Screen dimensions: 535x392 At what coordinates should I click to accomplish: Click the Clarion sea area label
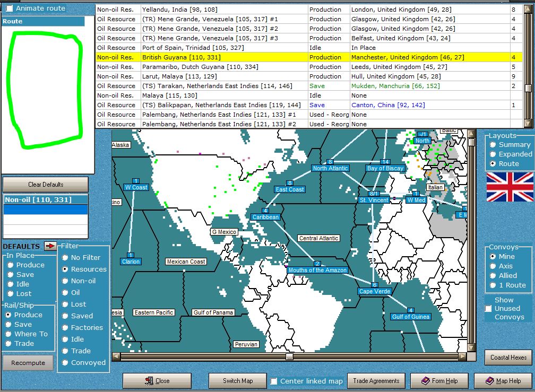click(x=131, y=262)
